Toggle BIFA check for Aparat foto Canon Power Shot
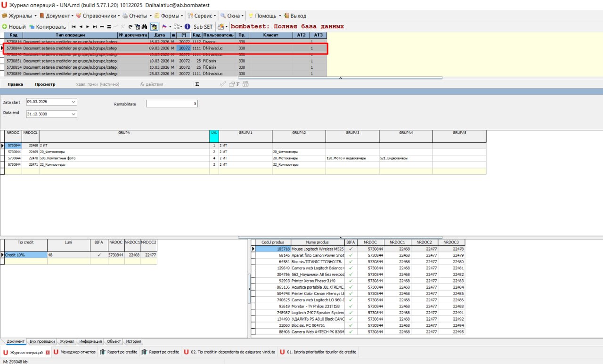 coord(350,255)
